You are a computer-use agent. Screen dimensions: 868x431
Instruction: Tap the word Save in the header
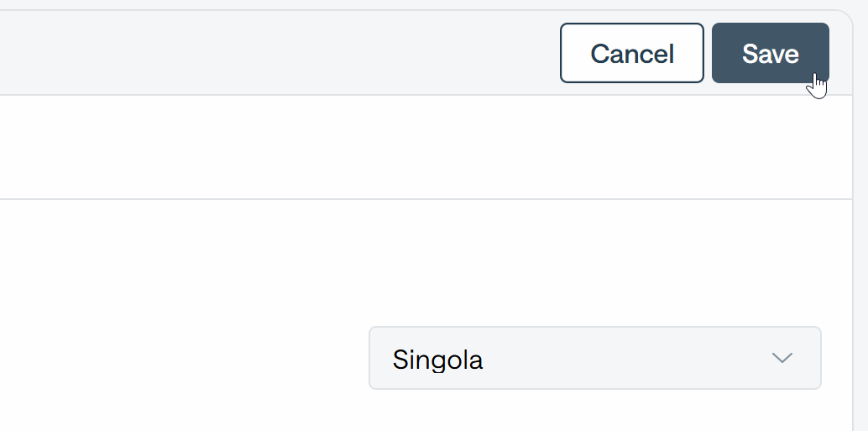(770, 54)
